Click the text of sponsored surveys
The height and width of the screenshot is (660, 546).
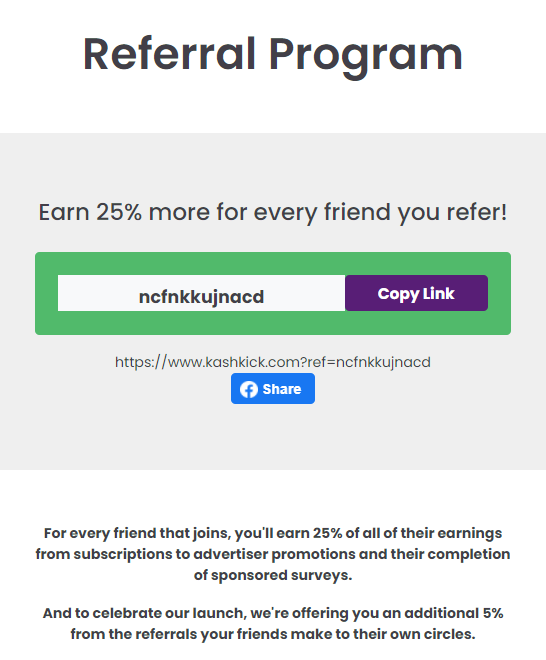(273, 575)
